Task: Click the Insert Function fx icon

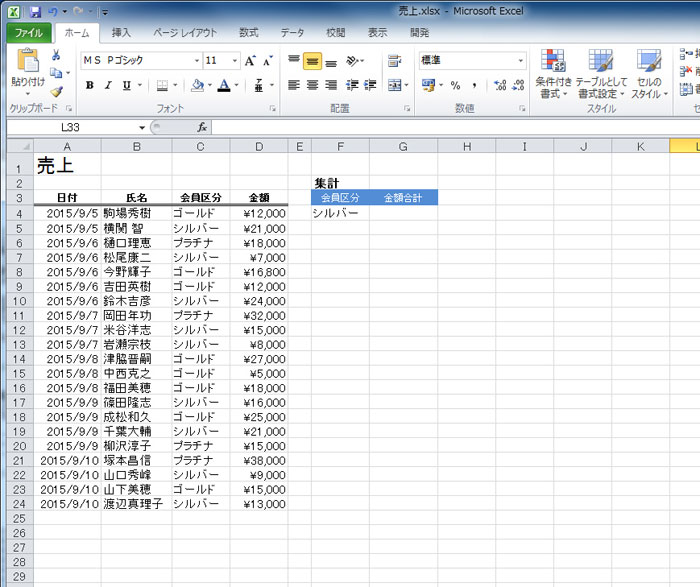Action: tap(201, 127)
